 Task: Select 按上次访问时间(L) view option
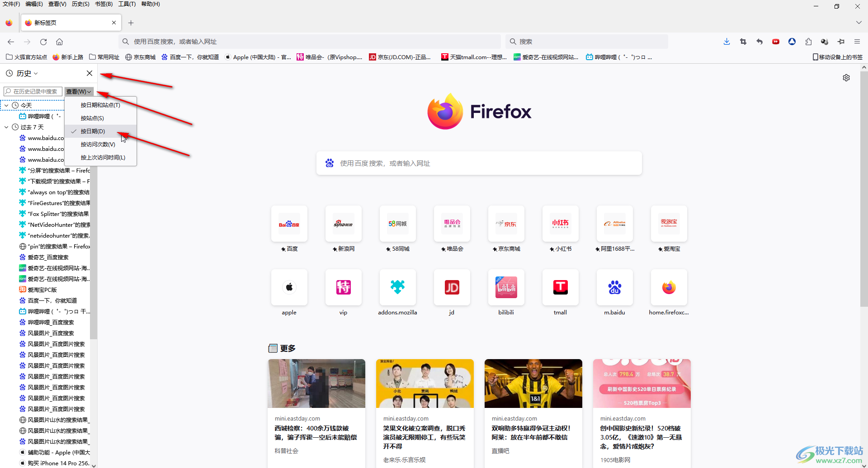pos(100,157)
